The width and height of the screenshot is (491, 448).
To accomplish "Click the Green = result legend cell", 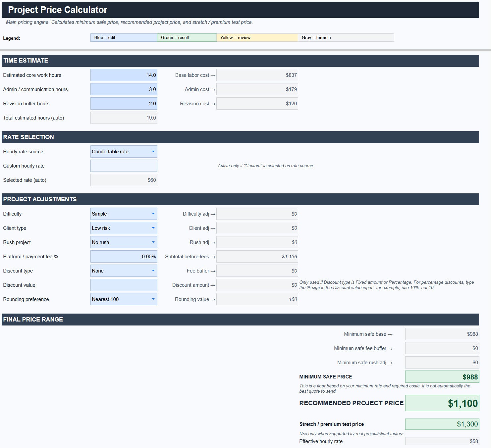I will coord(187,38).
